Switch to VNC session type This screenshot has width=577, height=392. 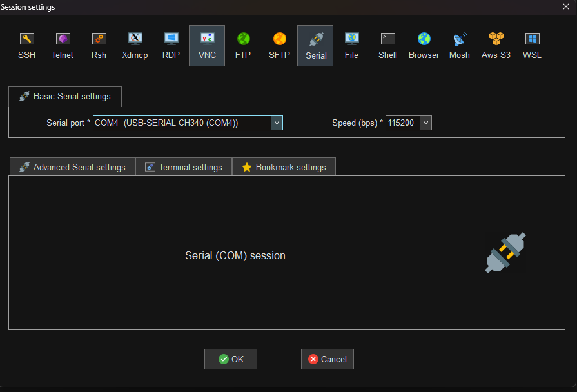(x=207, y=46)
